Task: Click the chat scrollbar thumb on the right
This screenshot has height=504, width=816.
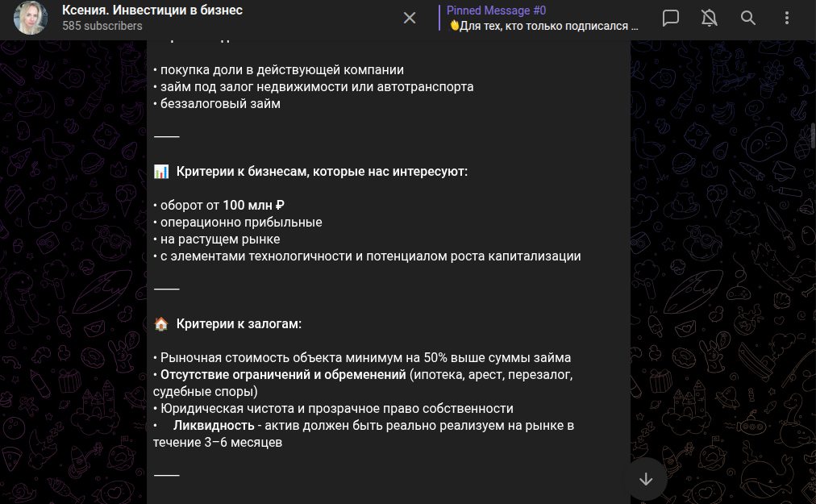Action: 813,137
